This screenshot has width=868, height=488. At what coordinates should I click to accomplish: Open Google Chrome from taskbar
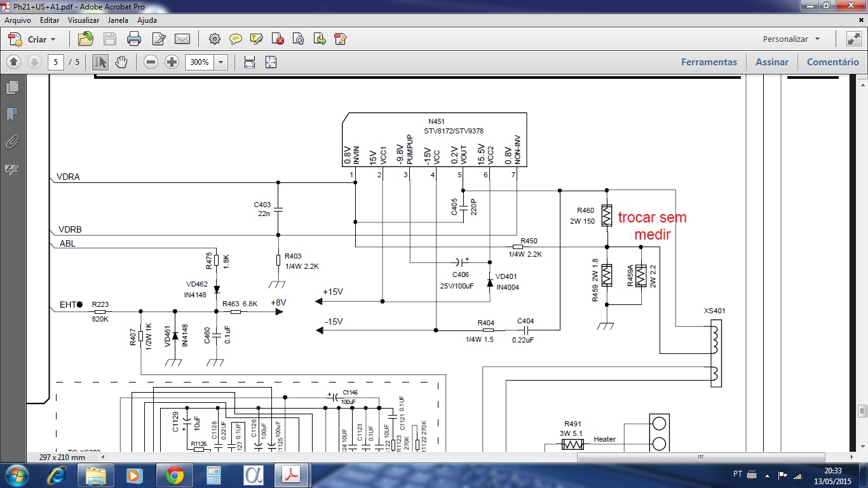tap(174, 475)
